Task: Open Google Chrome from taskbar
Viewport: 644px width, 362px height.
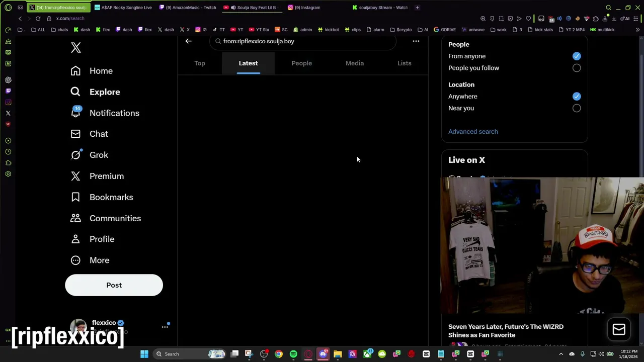Action: 279,354
